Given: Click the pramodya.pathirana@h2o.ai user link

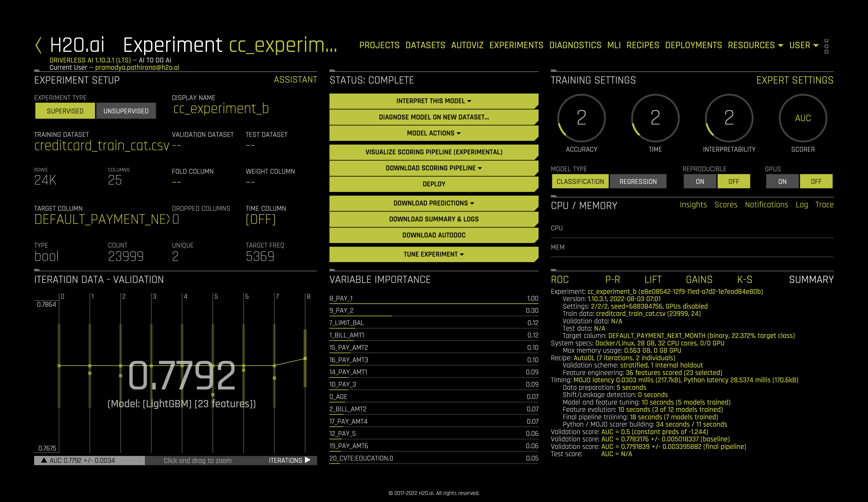Looking at the screenshot, I should click(137, 68).
